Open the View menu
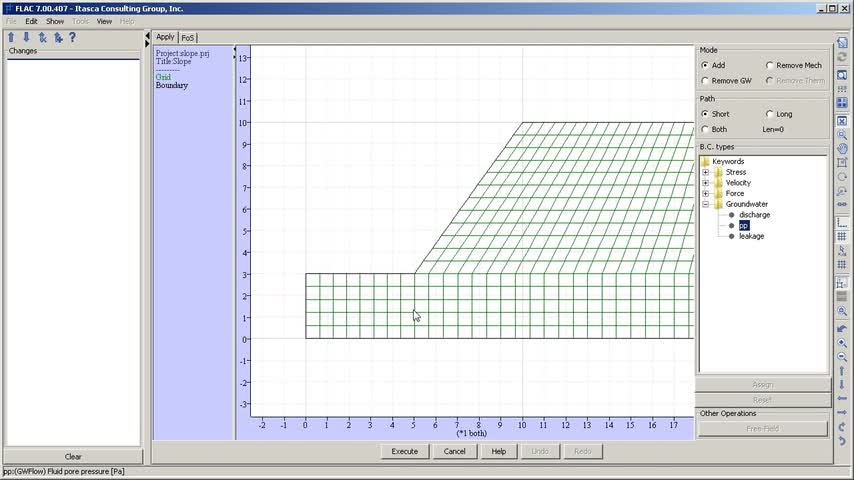The width and height of the screenshot is (854, 480). pyautogui.click(x=104, y=21)
